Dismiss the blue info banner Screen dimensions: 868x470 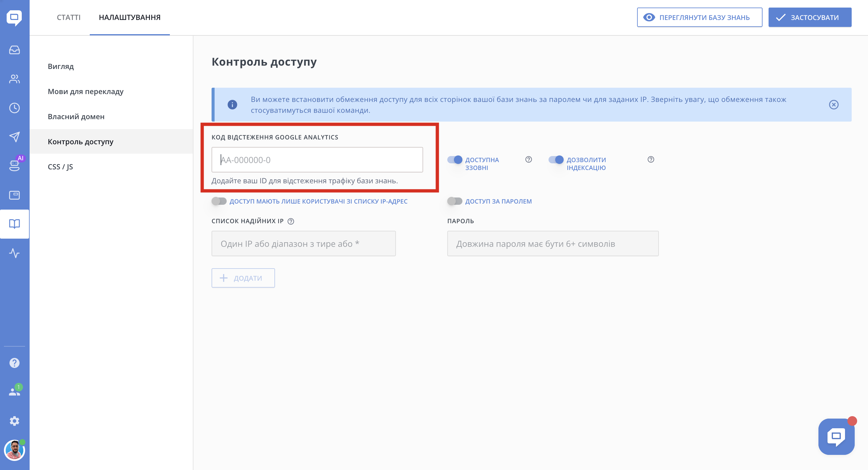[x=834, y=105]
